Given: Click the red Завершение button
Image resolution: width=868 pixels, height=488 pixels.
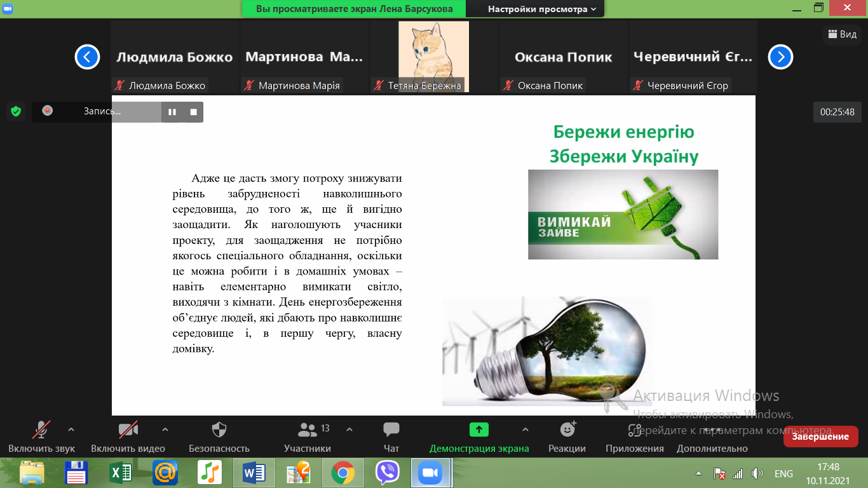Looking at the screenshot, I should 820,437.
